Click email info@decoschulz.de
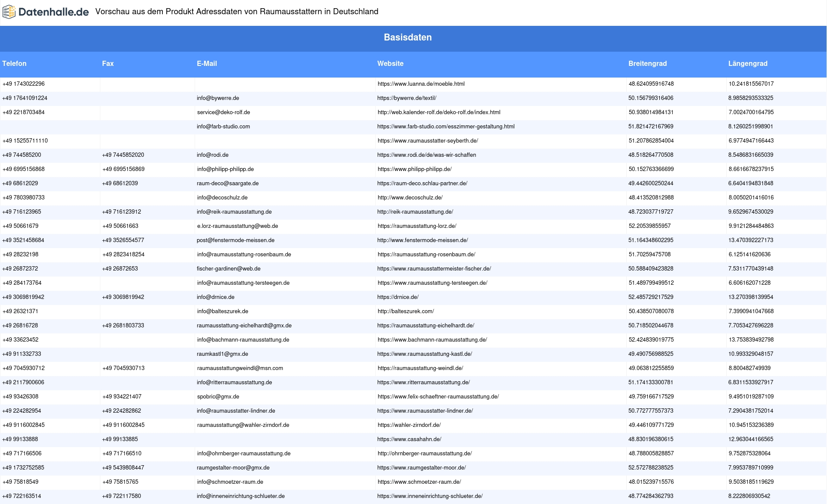The height and width of the screenshot is (504, 827). coord(222,198)
